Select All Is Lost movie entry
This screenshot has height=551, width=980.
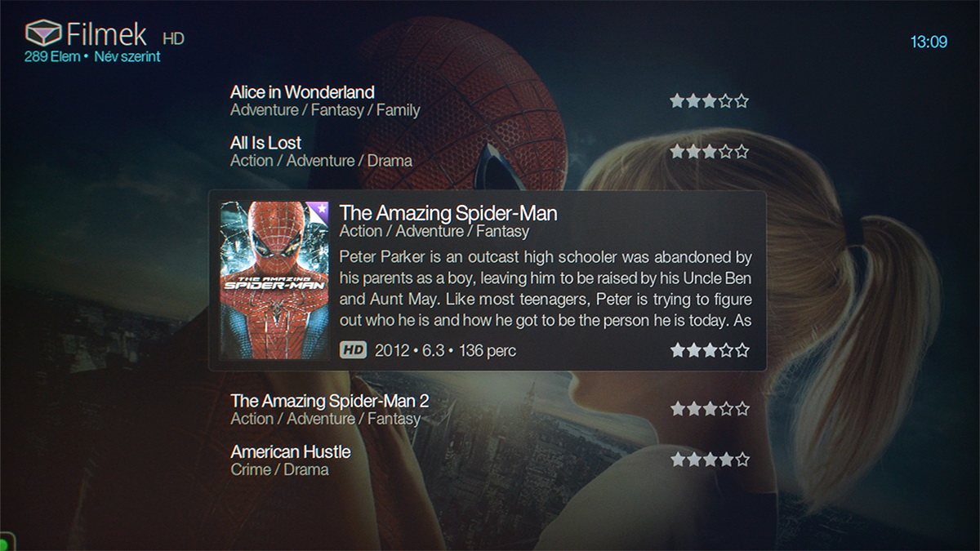tap(490, 152)
